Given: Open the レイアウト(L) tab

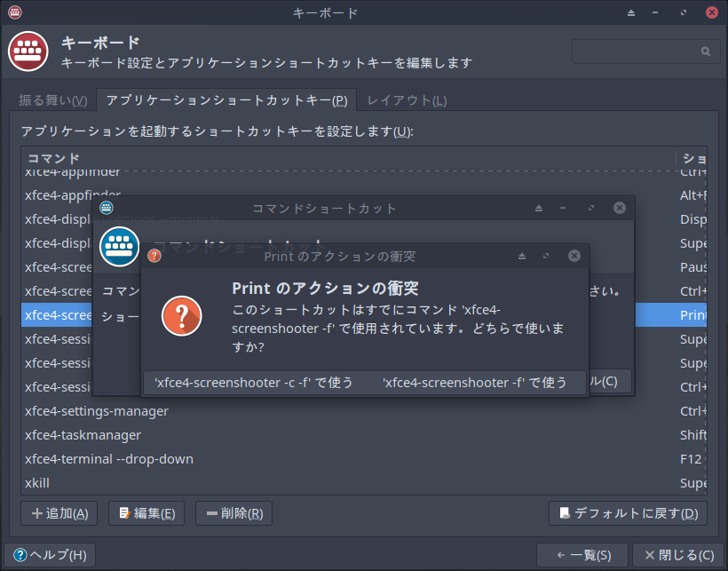Looking at the screenshot, I should 407,100.
